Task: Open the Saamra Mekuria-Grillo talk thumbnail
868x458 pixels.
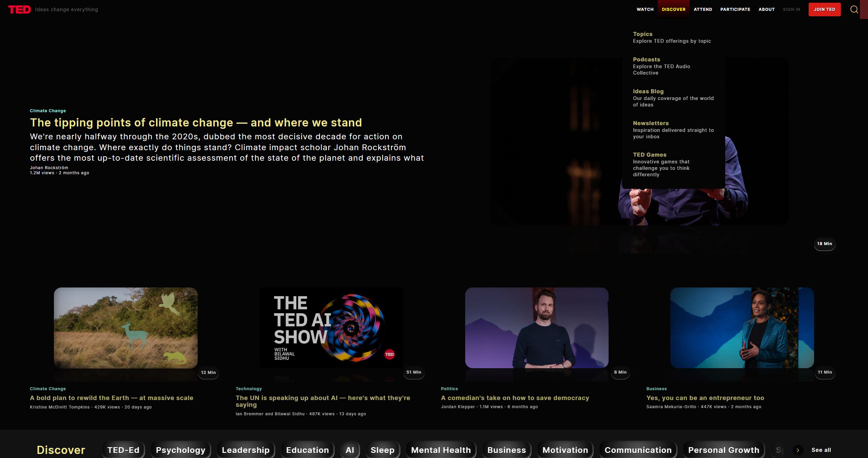Action: pos(742,328)
